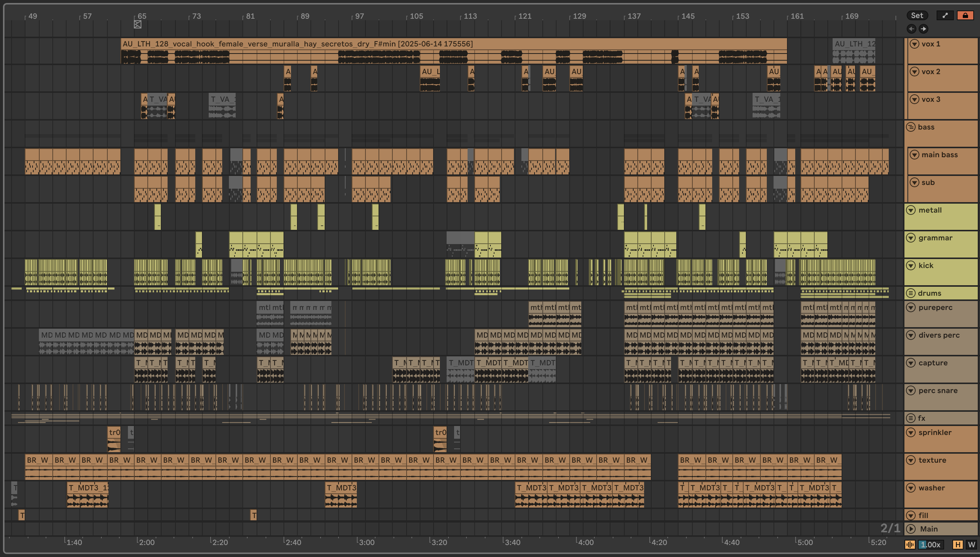Screen dimensions: 980x557
Task: Unfold the bass group track icon
Action: (911, 127)
